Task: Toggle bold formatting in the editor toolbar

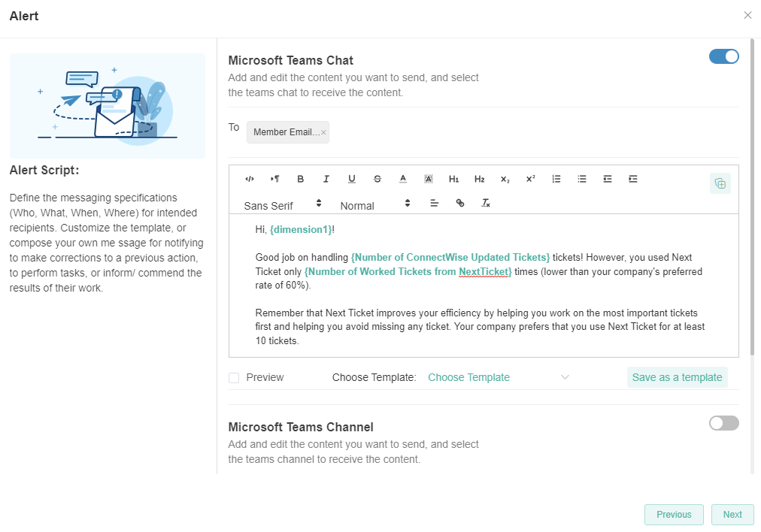Action: pos(301,179)
